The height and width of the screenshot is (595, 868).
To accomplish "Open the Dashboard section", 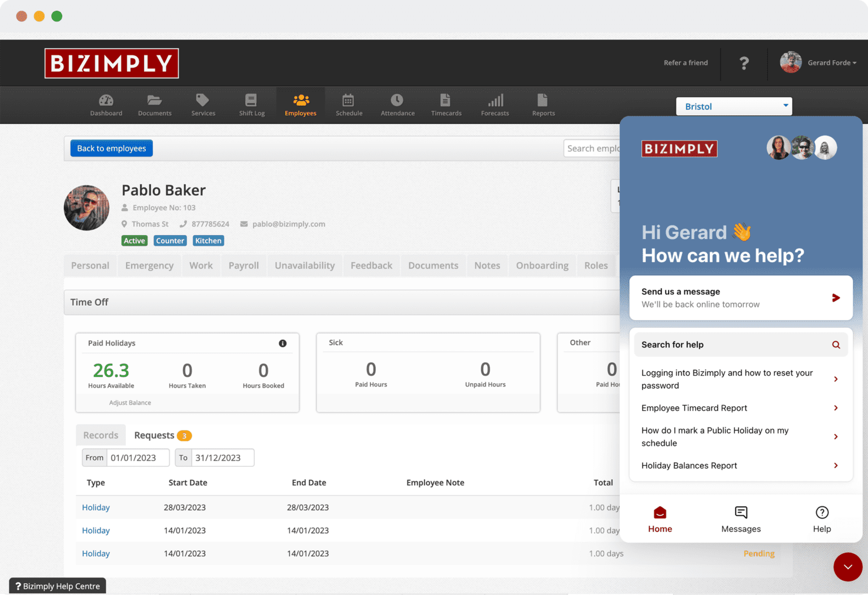I will (106, 105).
